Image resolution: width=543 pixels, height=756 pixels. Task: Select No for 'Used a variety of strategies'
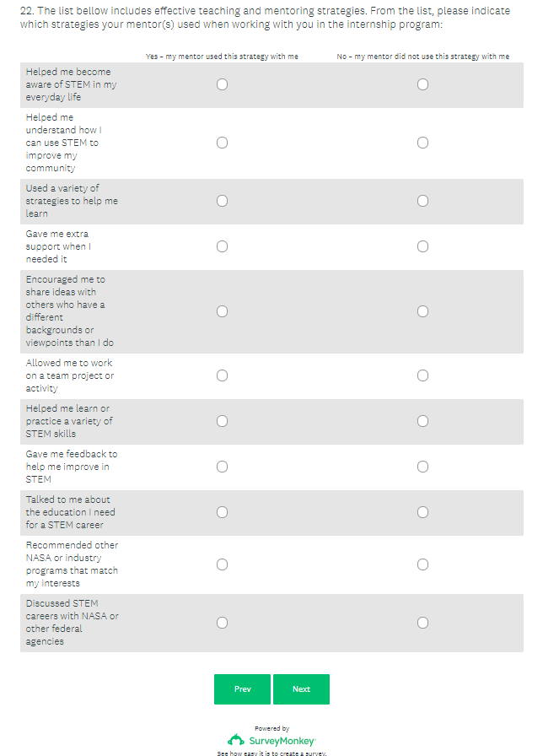tap(422, 201)
